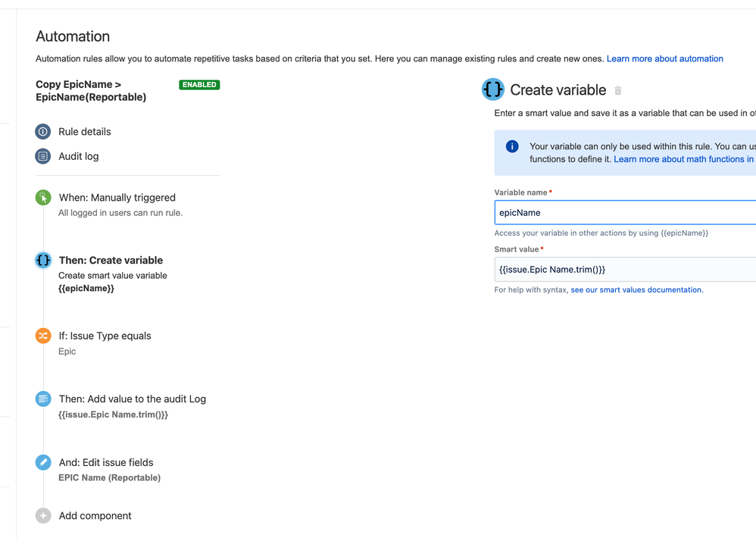756x538 pixels.
Task: Toggle the rule's ENABLED status badge
Action: pos(199,85)
